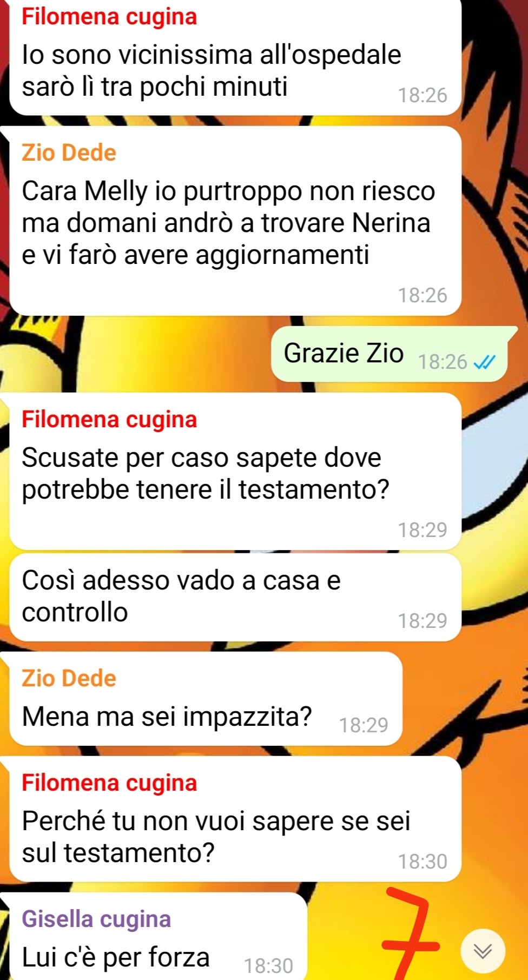Screen dimensions: 528x980
Task: Tap Filomena cugina name above 'Scusate per caso'
Action: pyautogui.click(x=109, y=419)
